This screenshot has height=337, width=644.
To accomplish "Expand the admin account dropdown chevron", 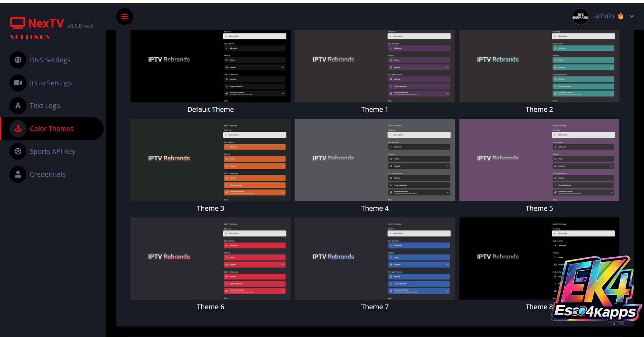I will [631, 17].
